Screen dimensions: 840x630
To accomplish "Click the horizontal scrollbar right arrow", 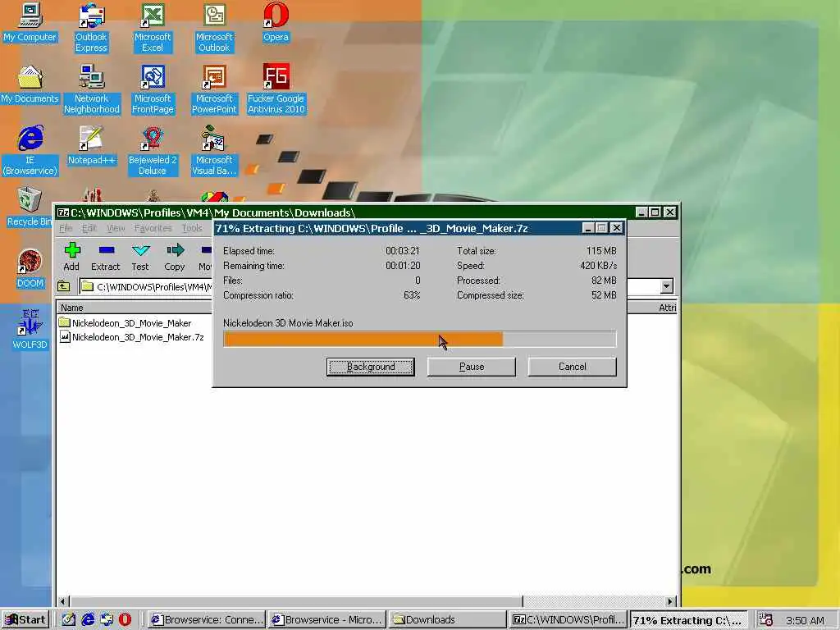I will (x=670, y=601).
